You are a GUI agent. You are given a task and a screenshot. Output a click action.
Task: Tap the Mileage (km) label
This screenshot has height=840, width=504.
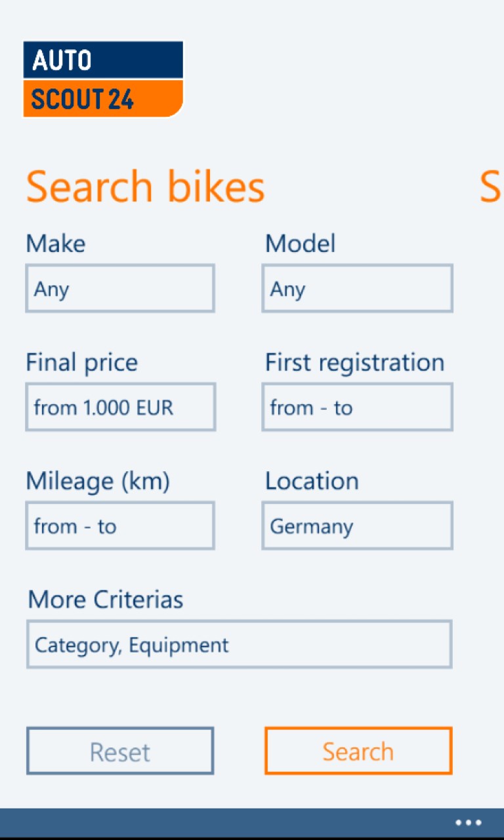click(x=98, y=481)
